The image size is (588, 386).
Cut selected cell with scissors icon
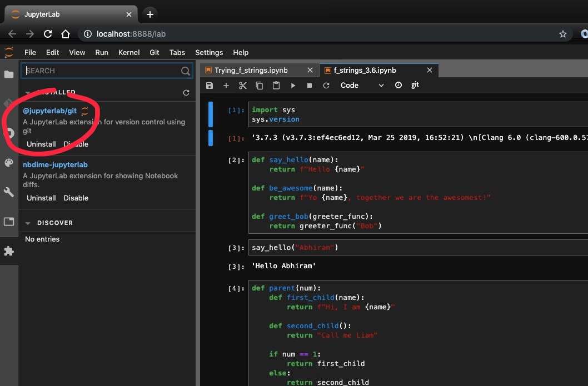click(x=243, y=86)
